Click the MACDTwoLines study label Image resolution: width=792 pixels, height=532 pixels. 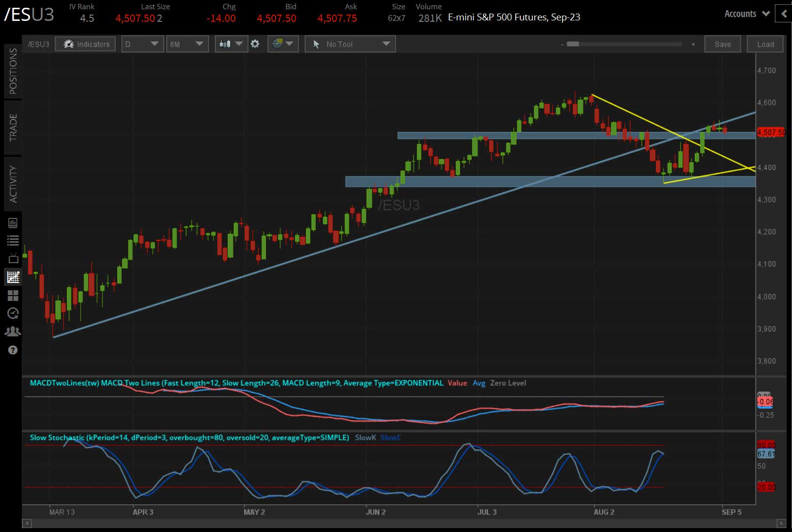coord(236,383)
